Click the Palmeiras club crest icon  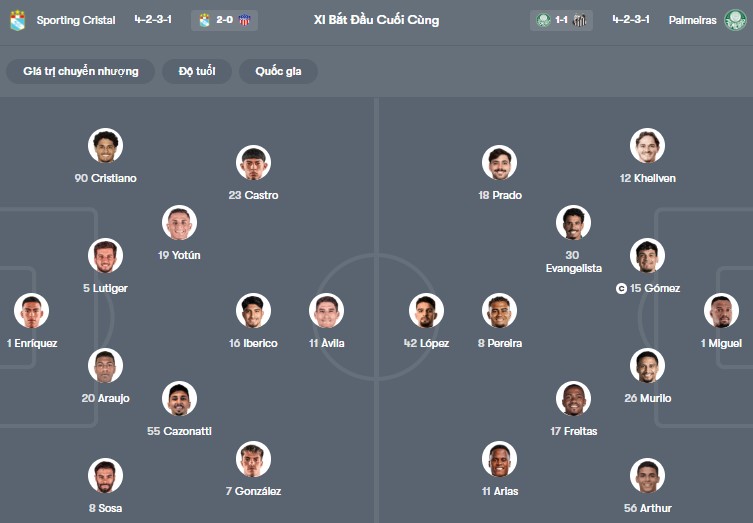pos(735,20)
